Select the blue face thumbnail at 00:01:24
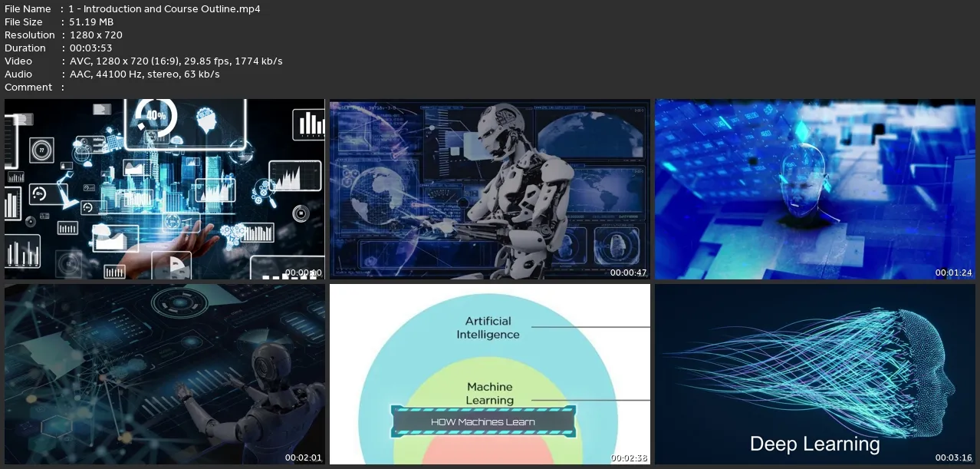 coord(815,189)
